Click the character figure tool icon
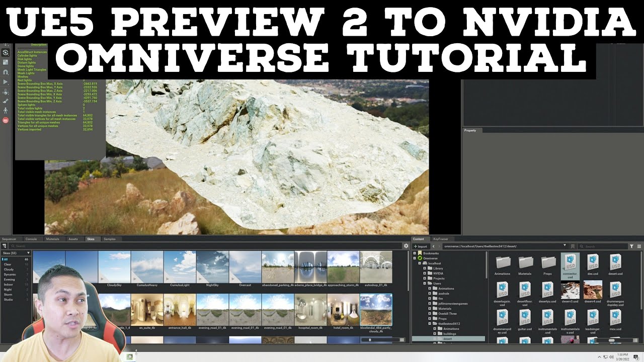644x362 pixels. click(6, 110)
